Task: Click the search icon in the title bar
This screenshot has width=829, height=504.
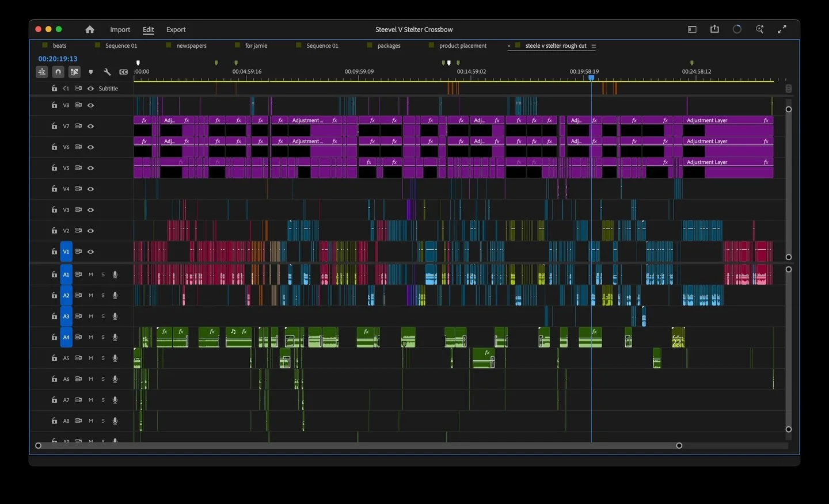Action: point(759,29)
